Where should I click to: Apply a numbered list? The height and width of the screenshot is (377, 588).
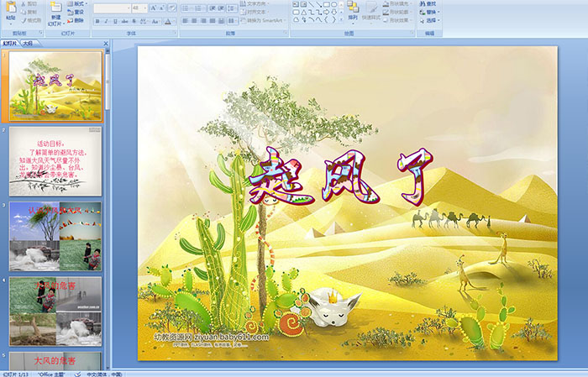199,8
